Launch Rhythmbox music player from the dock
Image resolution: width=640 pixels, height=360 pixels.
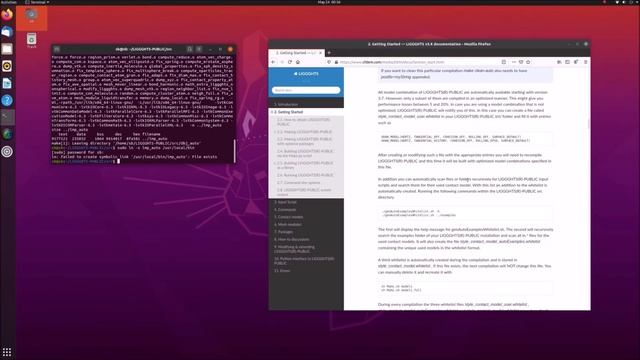pyautogui.click(x=7, y=66)
